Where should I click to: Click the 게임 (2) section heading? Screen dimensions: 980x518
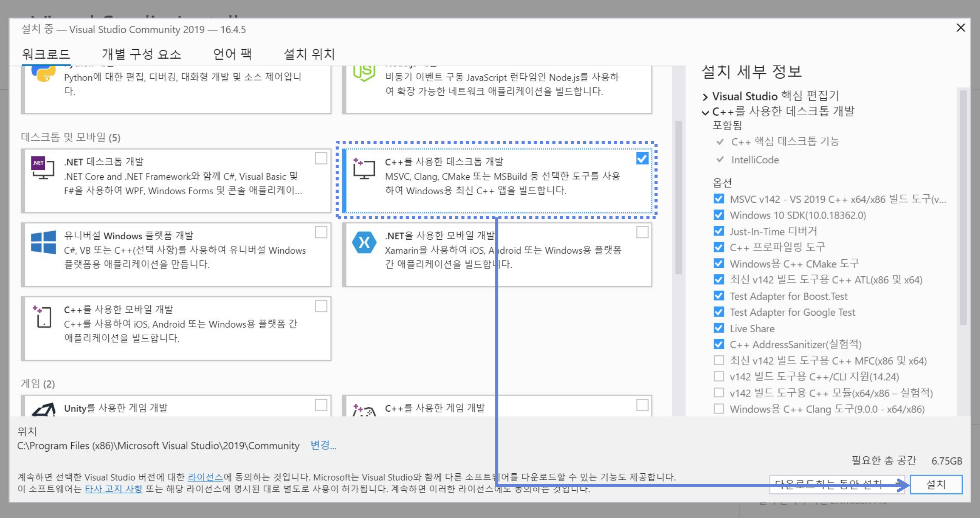pos(38,383)
